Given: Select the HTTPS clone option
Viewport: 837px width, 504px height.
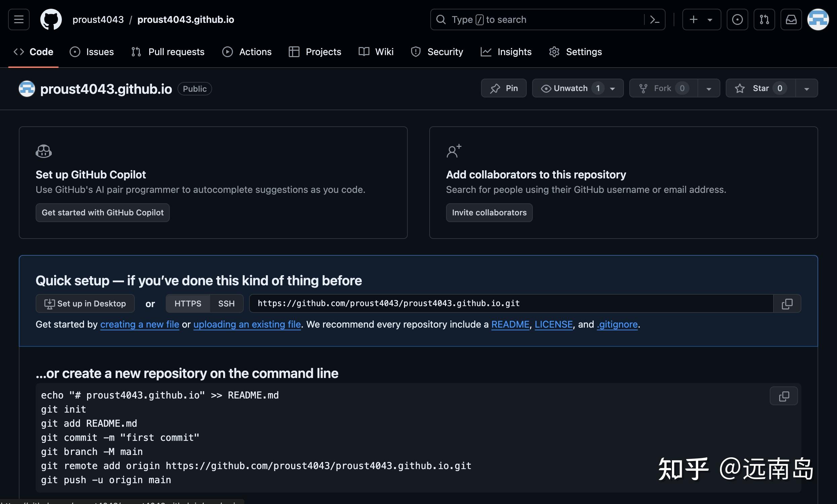Looking at the screenshot, I should click(x=187, y=303).
